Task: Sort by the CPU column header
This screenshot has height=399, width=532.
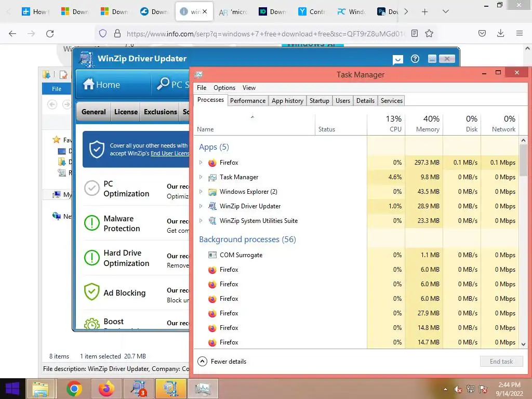Action: pyautogui.click(x=386, y=124)
